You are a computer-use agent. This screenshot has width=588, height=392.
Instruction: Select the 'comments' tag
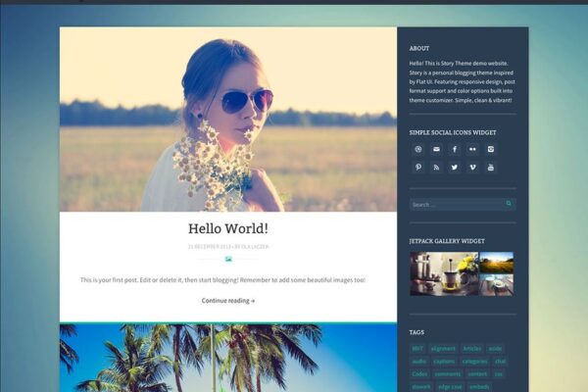click(x=448, y=374)
